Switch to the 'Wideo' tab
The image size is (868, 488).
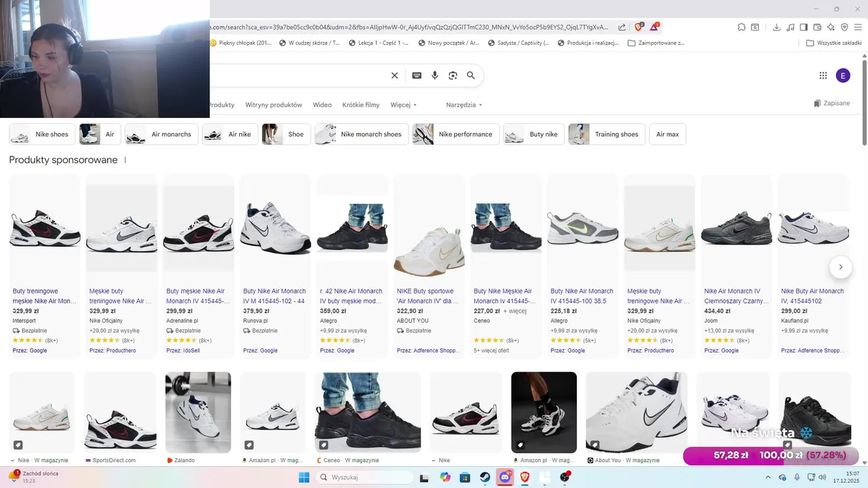(322, 105)
